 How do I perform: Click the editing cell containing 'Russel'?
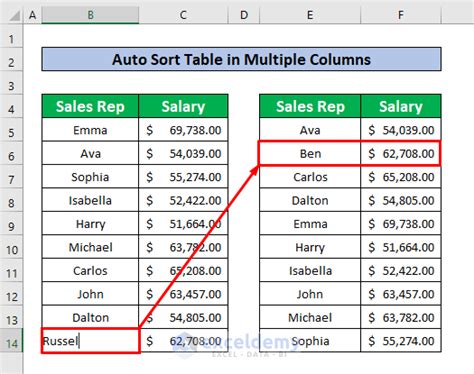coord(90,341)
